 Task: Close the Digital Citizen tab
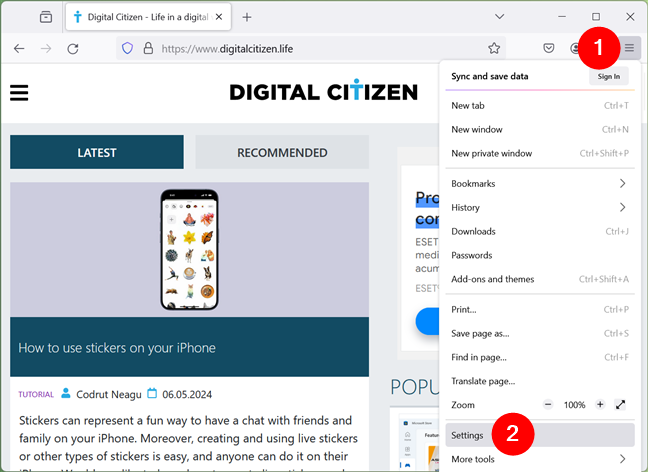[x=219, y=17]
